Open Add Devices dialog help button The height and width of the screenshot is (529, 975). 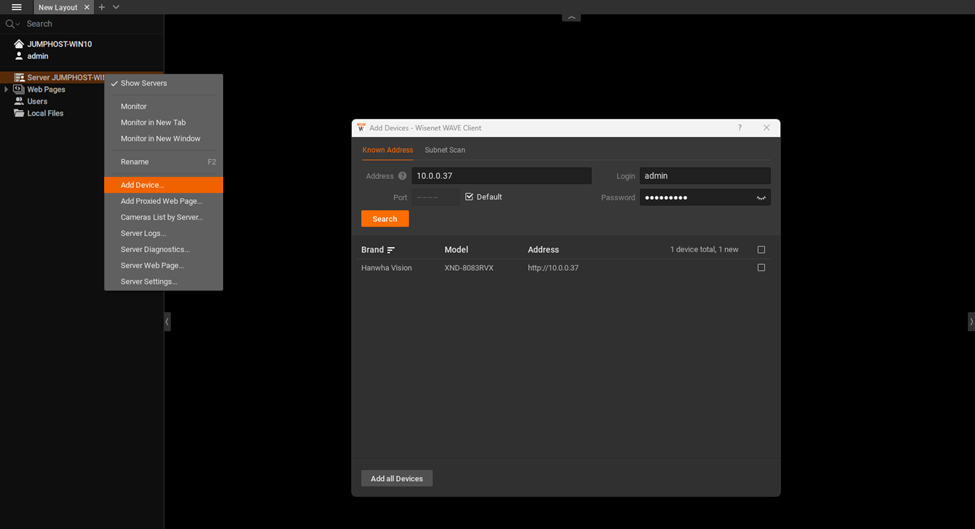[739, 128]
